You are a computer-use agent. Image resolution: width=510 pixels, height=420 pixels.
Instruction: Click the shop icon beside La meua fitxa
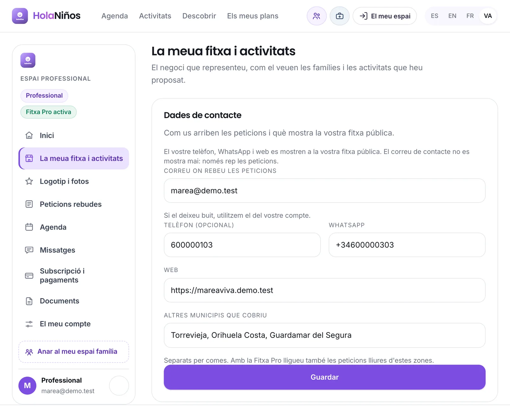tap(29, 158)
